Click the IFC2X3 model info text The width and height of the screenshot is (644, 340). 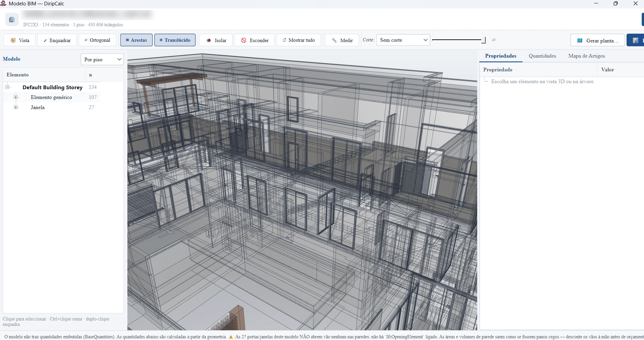pyautogui.click(x=73, y=25)
